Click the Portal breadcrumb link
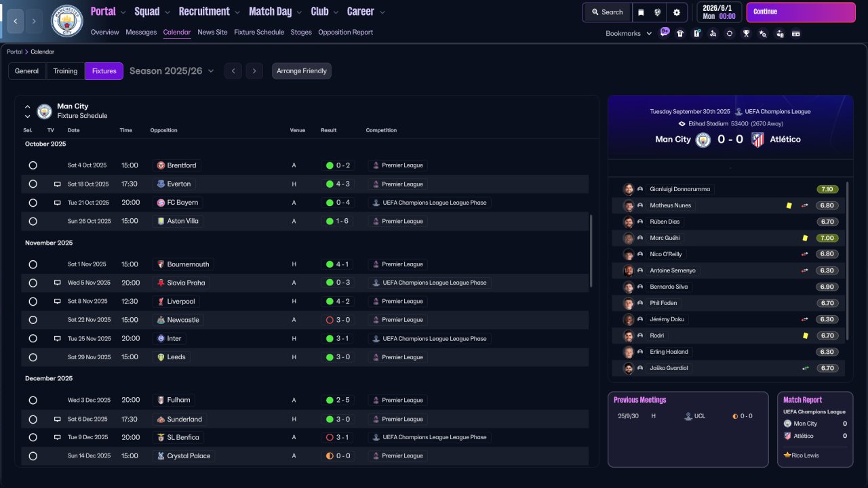The width and height of the screenshot is (868, 488). [x=14, y=52]
